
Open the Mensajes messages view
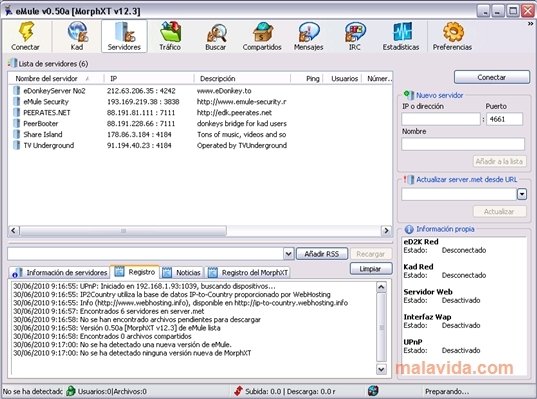(309, 36)
